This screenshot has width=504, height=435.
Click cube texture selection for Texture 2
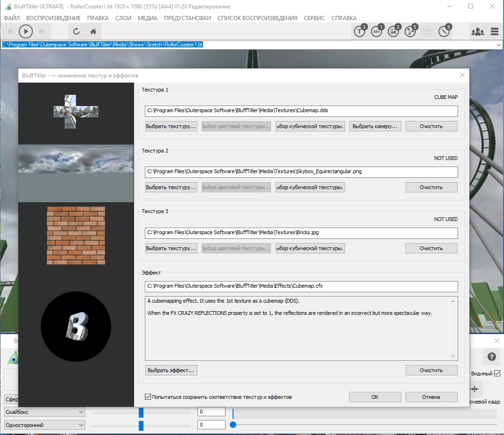pos(310,187)
